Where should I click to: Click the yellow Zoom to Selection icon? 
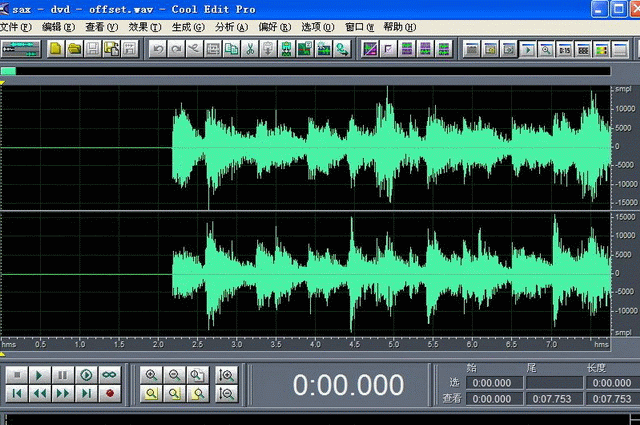pos(151,393)
